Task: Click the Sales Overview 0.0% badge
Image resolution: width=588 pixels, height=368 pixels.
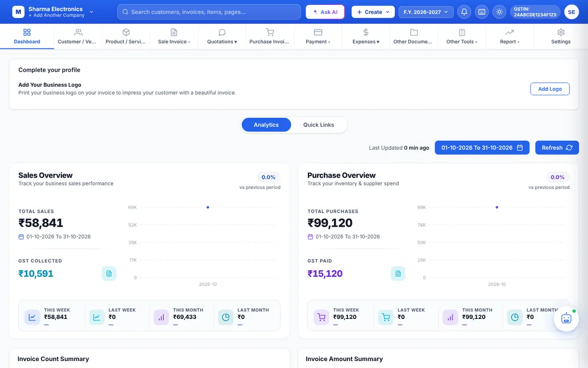Action: (269, 177)
